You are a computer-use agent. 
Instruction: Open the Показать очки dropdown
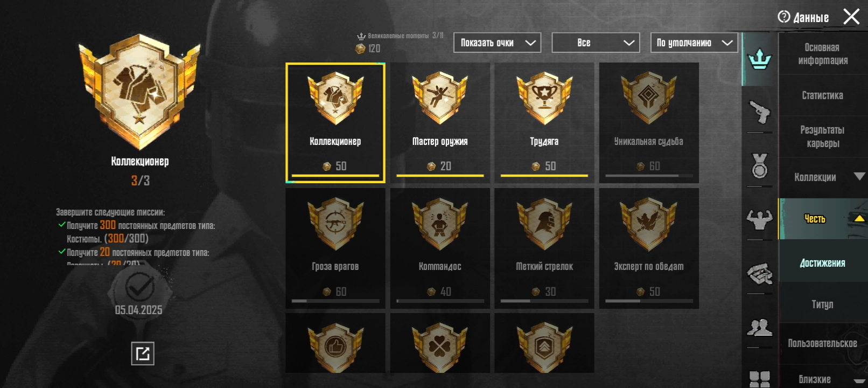[x=497, y=43]
